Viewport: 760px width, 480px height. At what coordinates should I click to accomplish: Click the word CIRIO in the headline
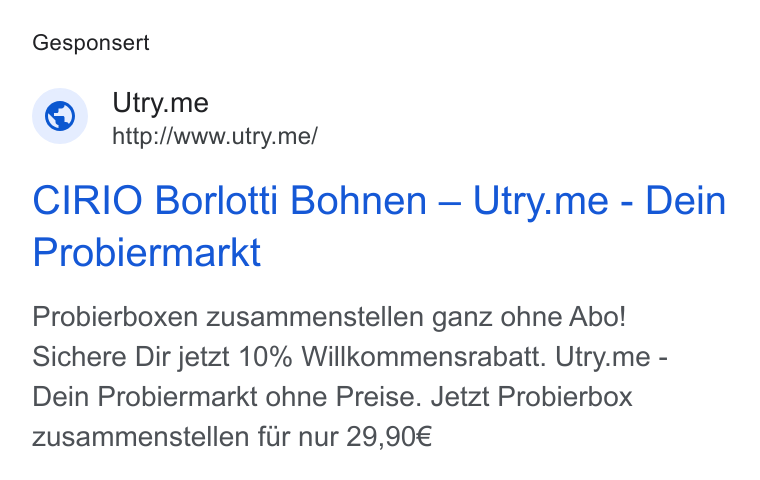coord(88,200)
